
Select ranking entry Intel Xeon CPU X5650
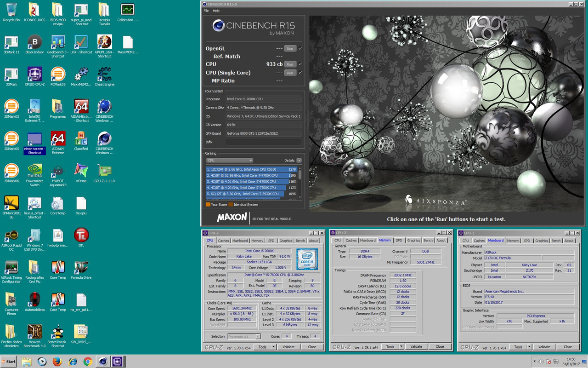251,169
